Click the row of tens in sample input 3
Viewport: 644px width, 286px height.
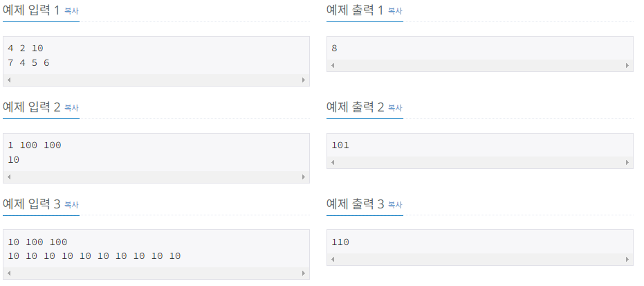94,256
